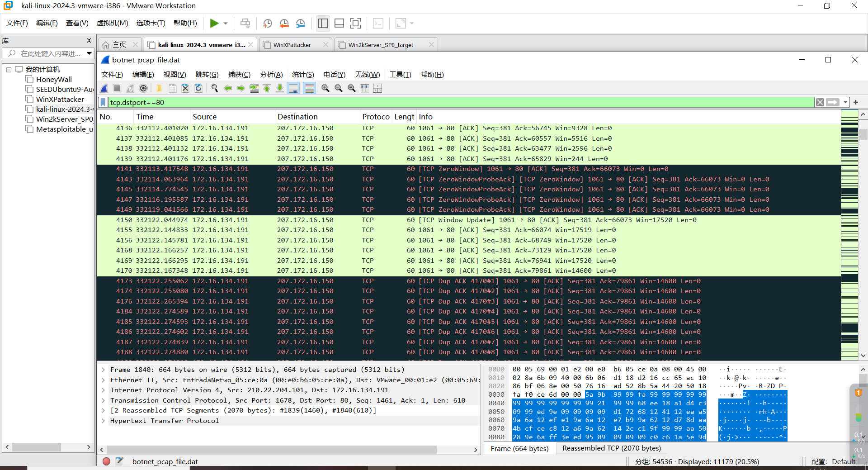Viewport: 868px width, 470px height.
Task: Click the display filter bookmark icon
Action: coord(103,102)
